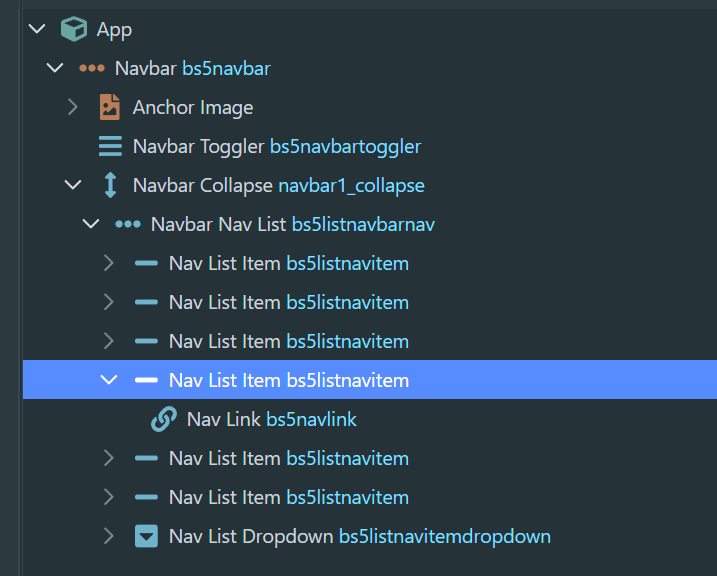Viewport: 717px width, 576px height.
Task: Click the Anchor Image file icon
Action: click(110, 107)
